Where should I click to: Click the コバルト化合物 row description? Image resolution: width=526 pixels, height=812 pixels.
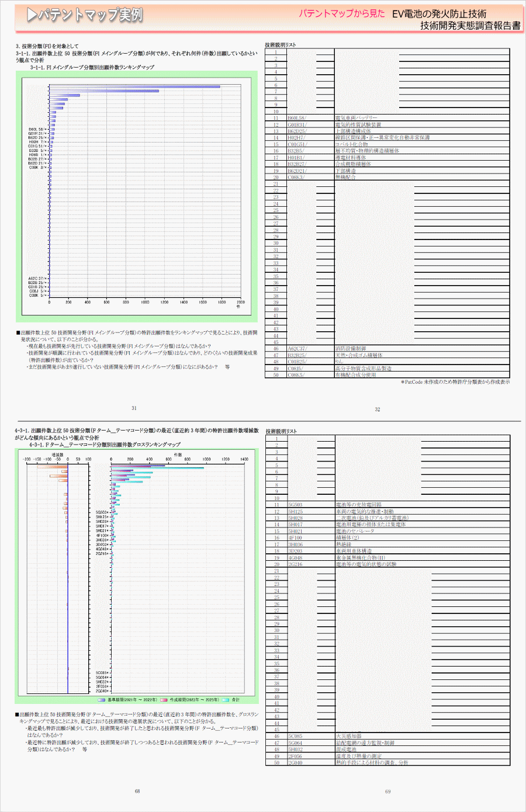coord(351,144)
